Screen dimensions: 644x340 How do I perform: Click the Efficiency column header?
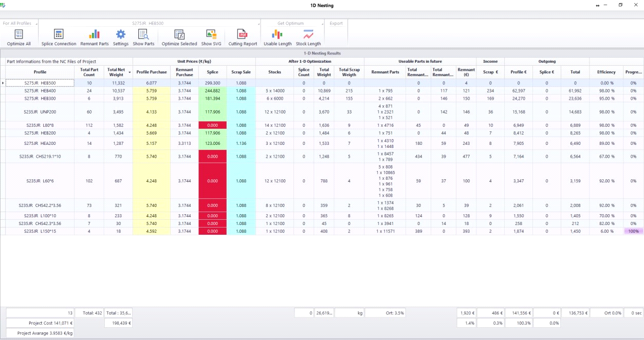(606, 72)
